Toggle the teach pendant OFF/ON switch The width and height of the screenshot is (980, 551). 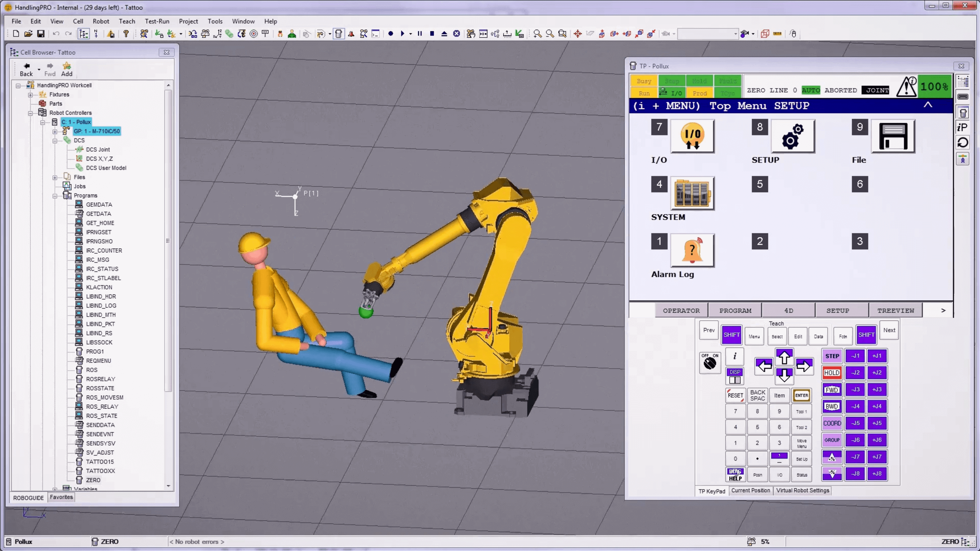click(709, 363)
